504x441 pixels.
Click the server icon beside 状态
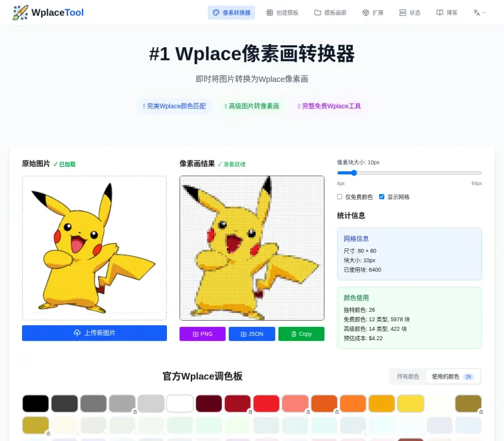403,13
